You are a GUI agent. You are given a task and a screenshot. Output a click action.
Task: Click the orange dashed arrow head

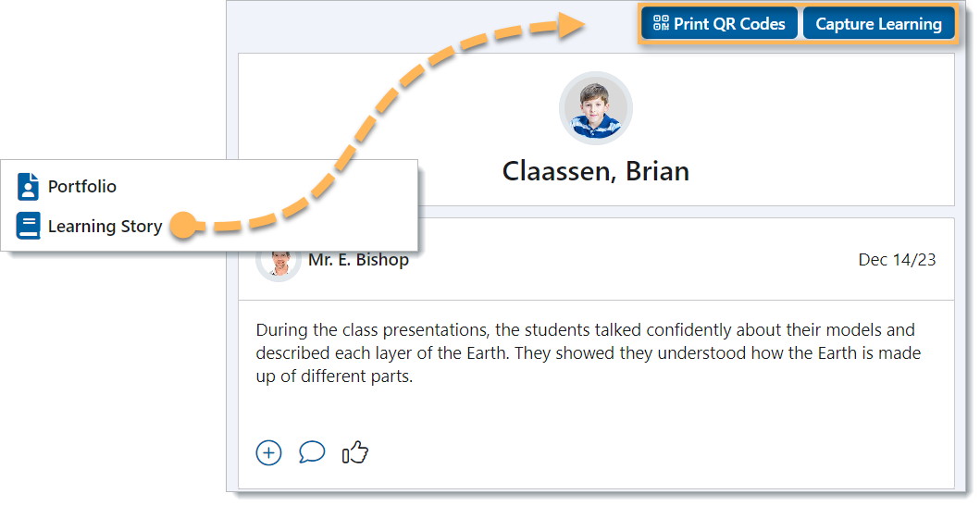[571, 26]
